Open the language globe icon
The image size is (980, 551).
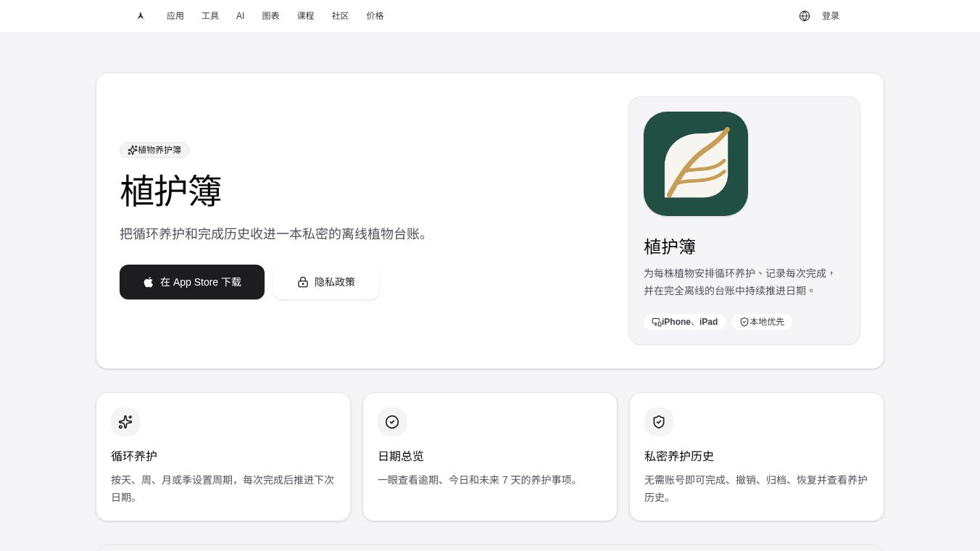pos(805,16)
